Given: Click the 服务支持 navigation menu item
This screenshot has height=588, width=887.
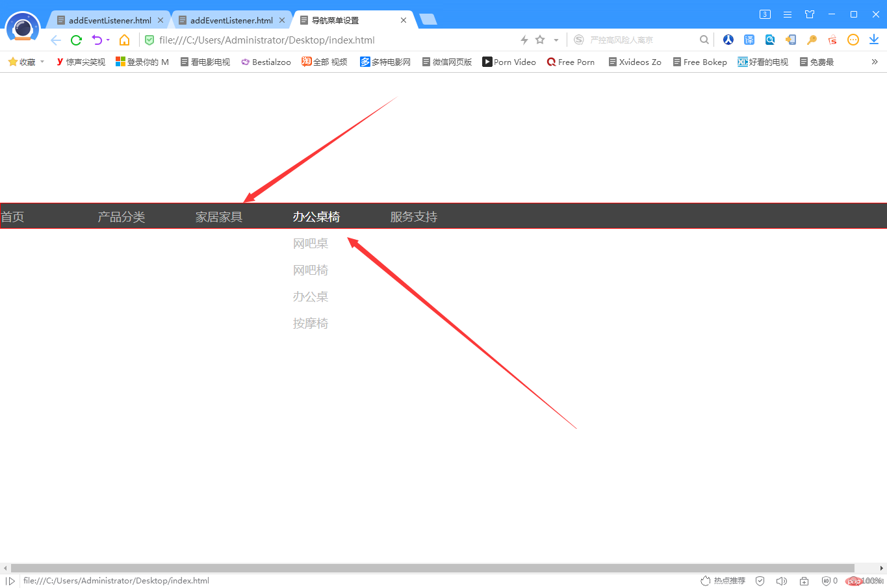Looking at the screenshot, I should (x=414, y=216).
